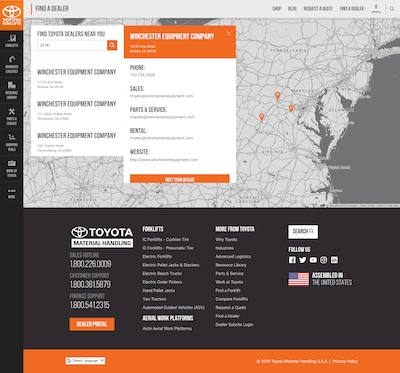Go to the Blog menu item
This screenshot has width=400, height=373.
point(292,9)
